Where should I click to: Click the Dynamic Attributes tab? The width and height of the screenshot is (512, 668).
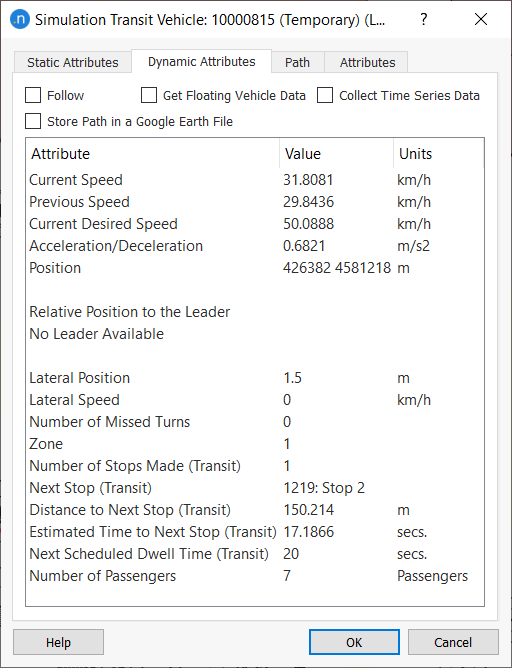(201, 62)
